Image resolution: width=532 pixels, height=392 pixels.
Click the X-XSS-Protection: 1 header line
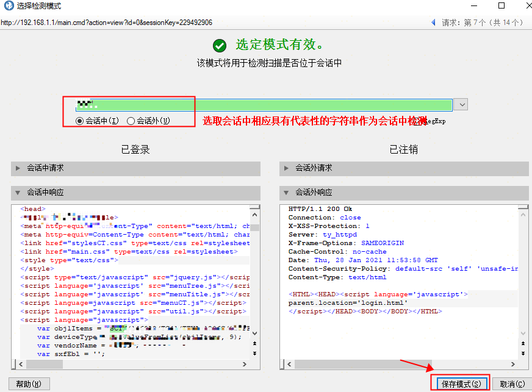tap(329, 226)
